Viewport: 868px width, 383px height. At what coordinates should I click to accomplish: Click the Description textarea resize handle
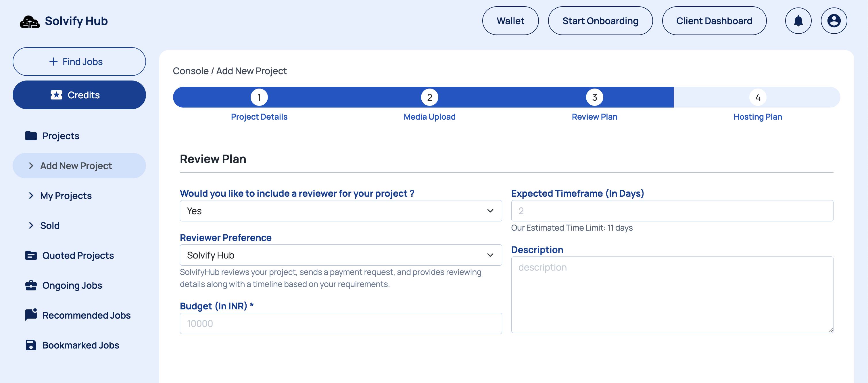point(830,330)
